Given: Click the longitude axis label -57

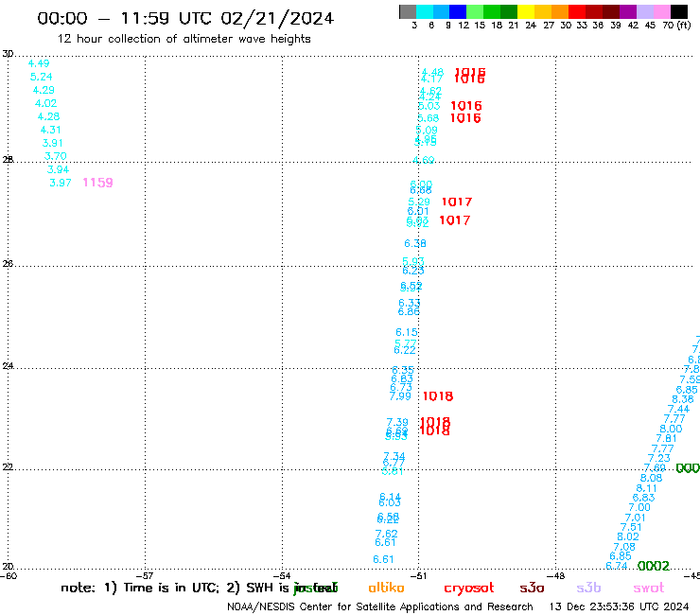Looking at the screenshot, I should pyautogui.click(x=145, y=576).
